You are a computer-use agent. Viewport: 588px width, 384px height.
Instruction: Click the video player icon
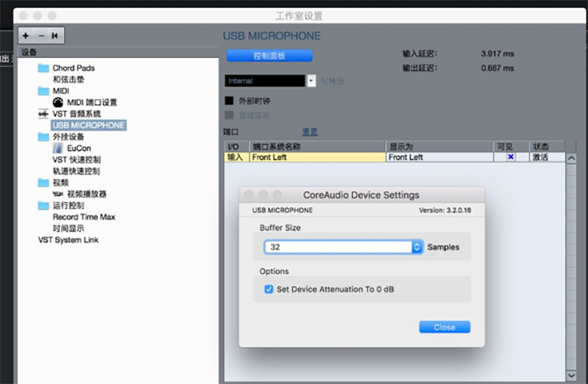pyautogui.click(x=58, y=194)
